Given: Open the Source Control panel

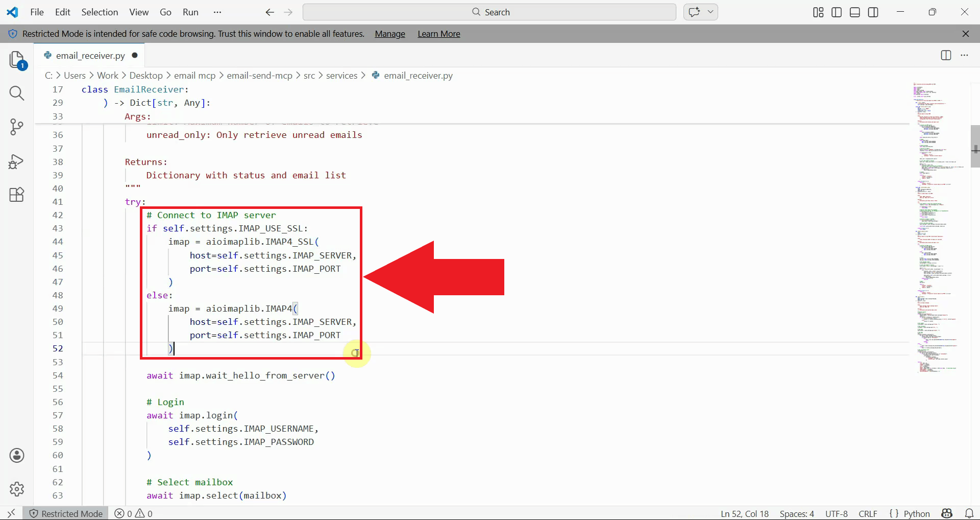Looking at the screenshot, I should pos(17,127).
